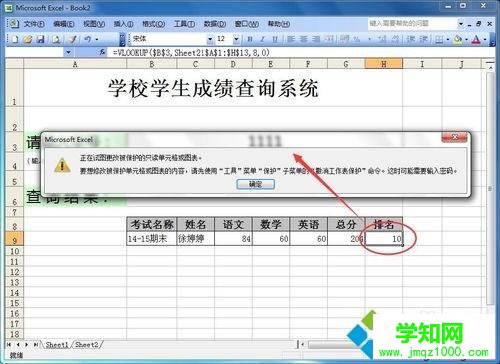500x364 pixels.
Task: Click the fx Insert Function icon
Action: tap(102, 52)
